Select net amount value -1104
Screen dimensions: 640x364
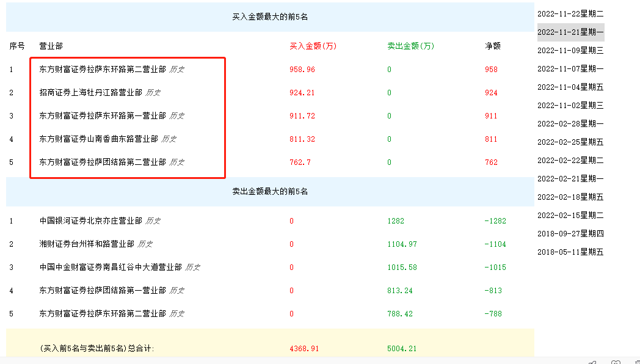point(495,244)
